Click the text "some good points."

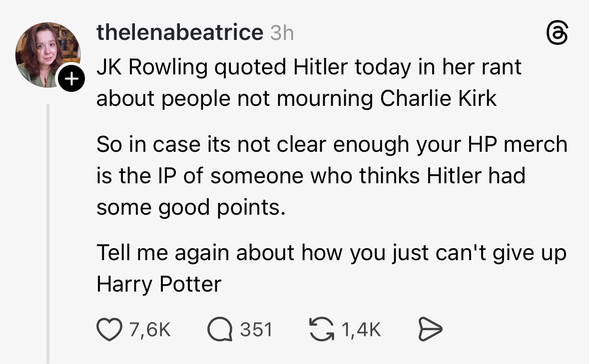pos(191,207)
